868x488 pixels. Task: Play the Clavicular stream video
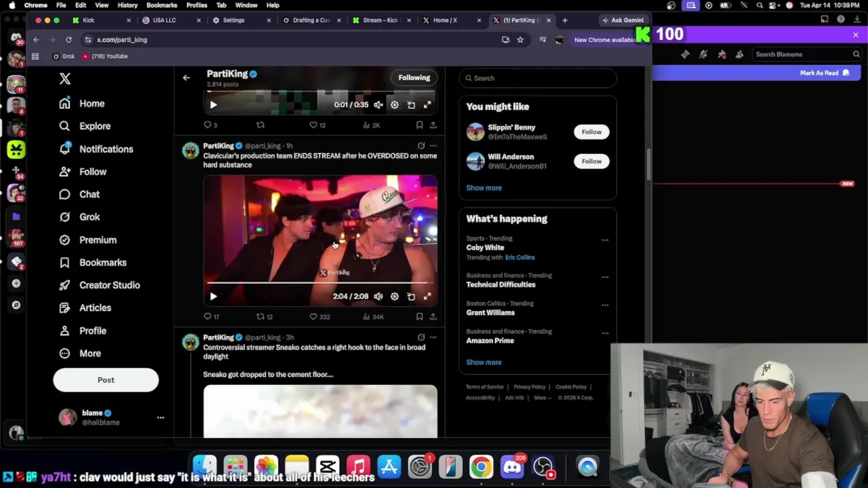(213, 296)
